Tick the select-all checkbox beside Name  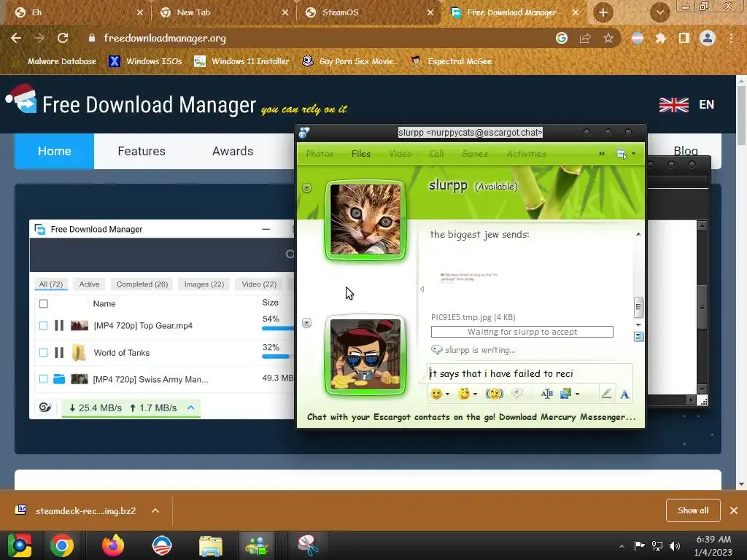coord(43,304)
